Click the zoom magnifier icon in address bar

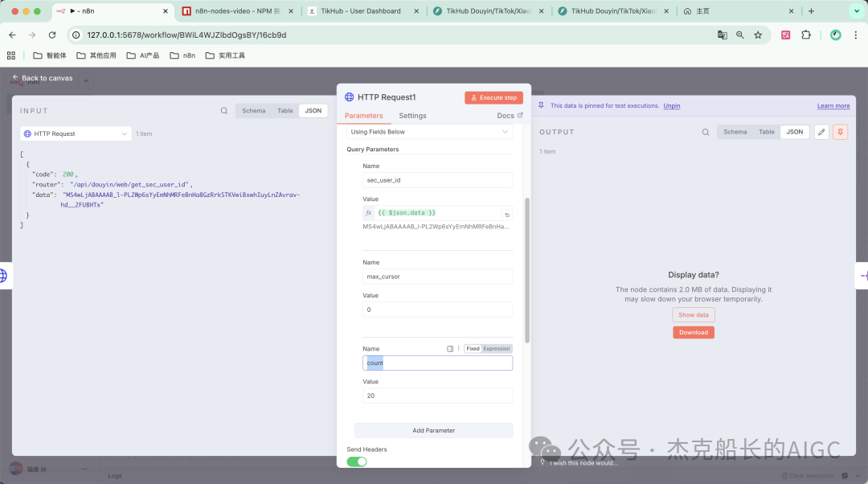point(740,35)
